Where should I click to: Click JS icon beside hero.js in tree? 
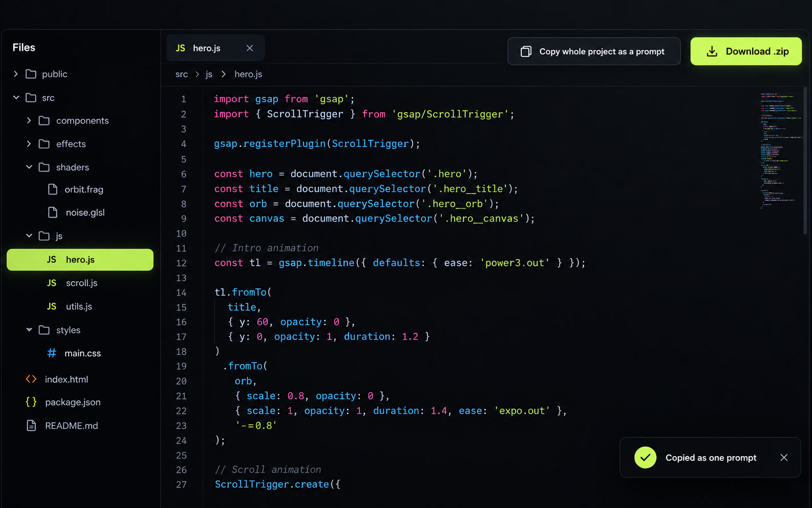pyautogui.click(x=52, y=260)
